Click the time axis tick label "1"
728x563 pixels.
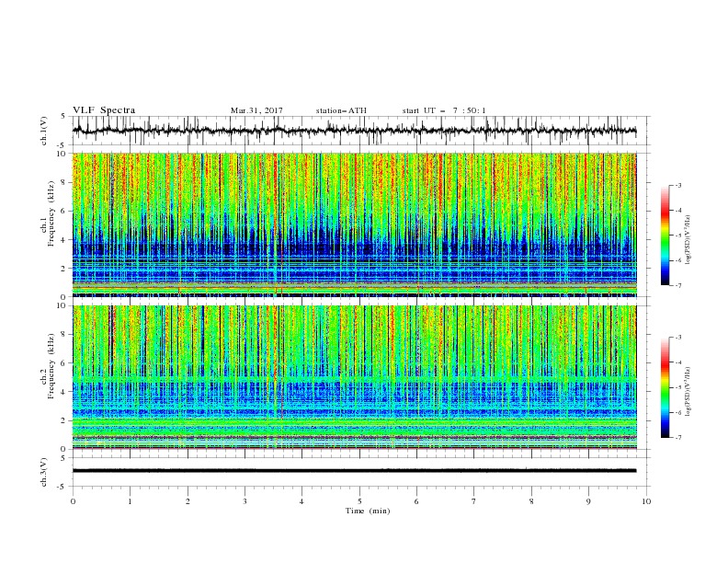[x=130, y=501]
